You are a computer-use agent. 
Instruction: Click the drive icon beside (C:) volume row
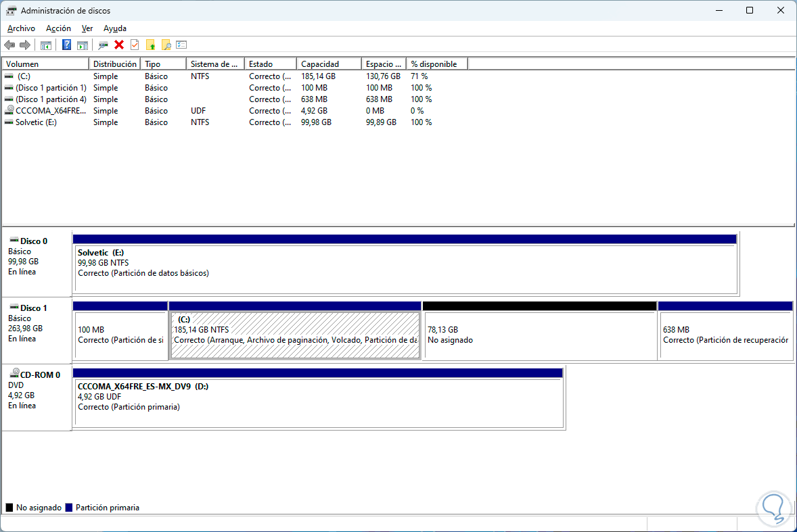pos(9,76)
